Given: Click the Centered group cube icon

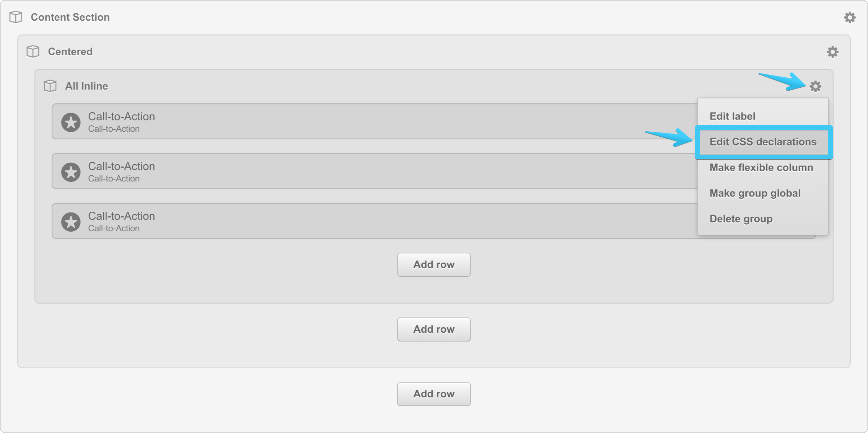Looking at the screenshot, I should click(33, 52).
